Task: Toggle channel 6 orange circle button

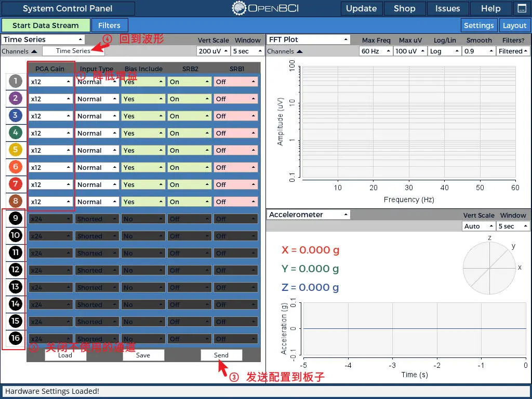Action: click(x=15, y=167)
